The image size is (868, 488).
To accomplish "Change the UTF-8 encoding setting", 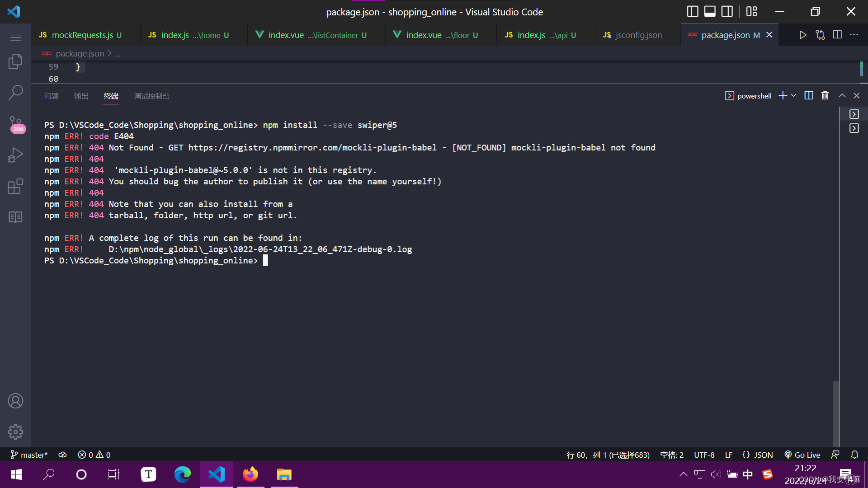I will coord(704,455).
